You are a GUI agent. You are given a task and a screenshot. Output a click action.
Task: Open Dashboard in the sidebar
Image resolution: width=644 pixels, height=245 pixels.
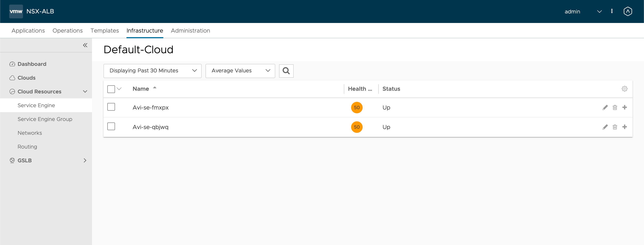[32, 64]
